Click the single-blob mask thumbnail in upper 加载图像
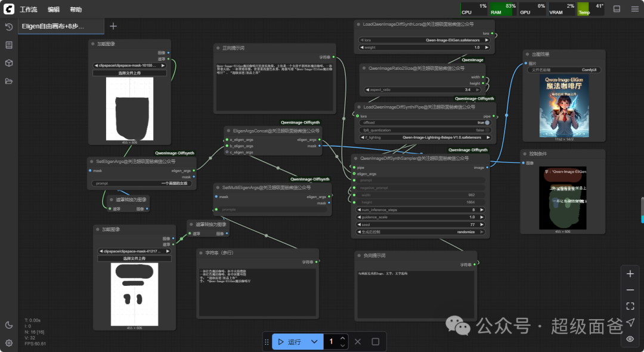This screenshot has width=644, height=352. click(129, 109)
